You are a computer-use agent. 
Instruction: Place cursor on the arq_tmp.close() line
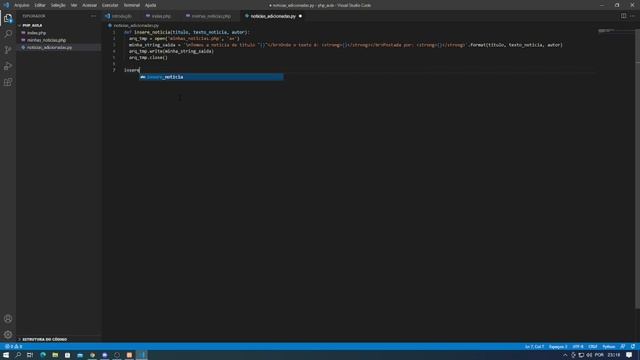(x=148, y=58)
